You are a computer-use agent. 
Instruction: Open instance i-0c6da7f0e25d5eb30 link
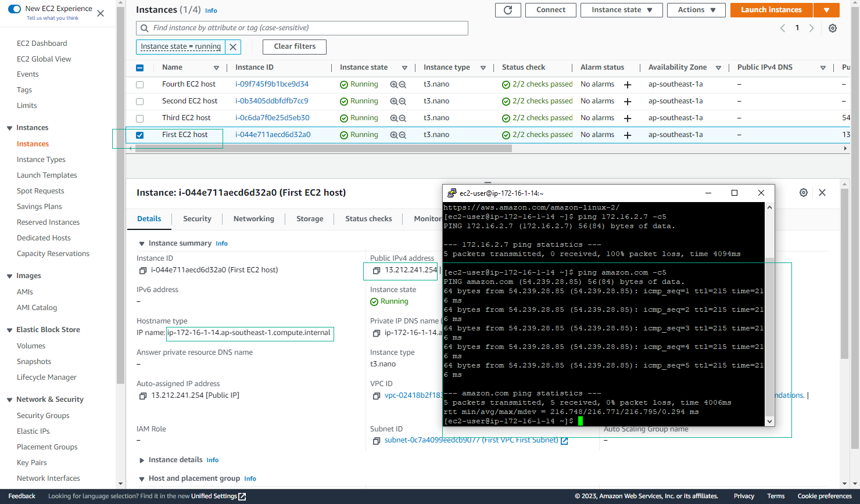point(273,118)
